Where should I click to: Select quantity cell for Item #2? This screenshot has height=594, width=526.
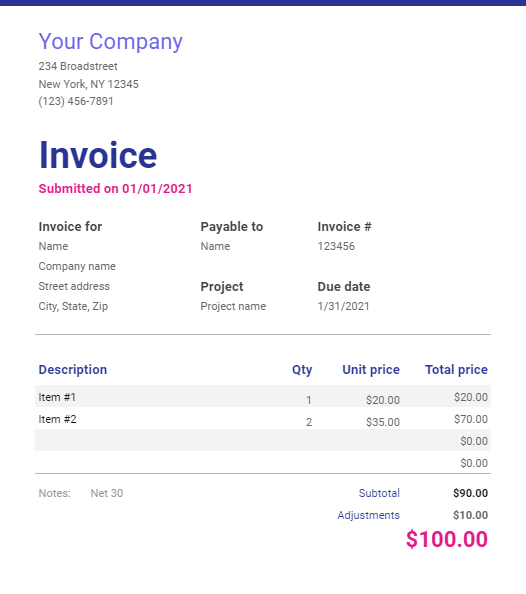tap(309, 422)
